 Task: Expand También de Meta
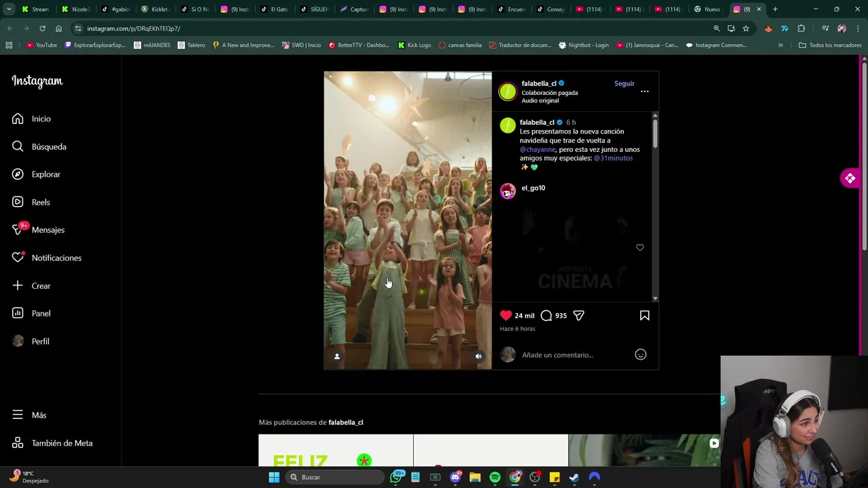pos(52,443)
